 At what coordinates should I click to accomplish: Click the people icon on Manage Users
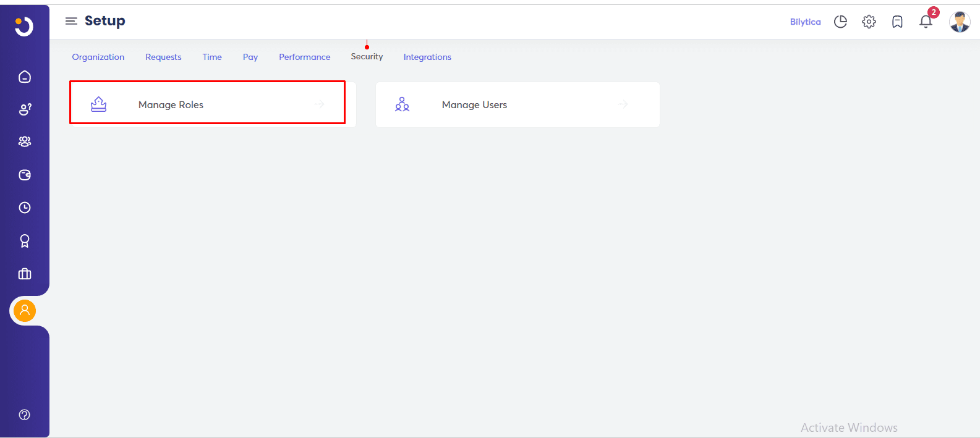tap(402, 104)
